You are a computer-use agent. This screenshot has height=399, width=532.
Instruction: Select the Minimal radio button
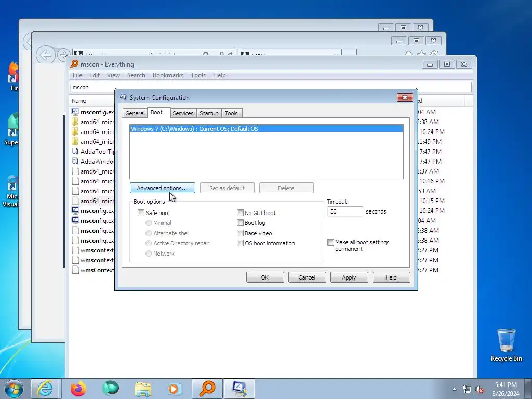[x=149, y=223]
